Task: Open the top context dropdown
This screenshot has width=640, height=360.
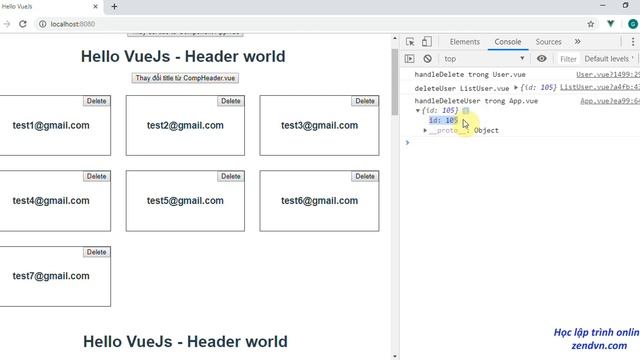Action: 484,59
